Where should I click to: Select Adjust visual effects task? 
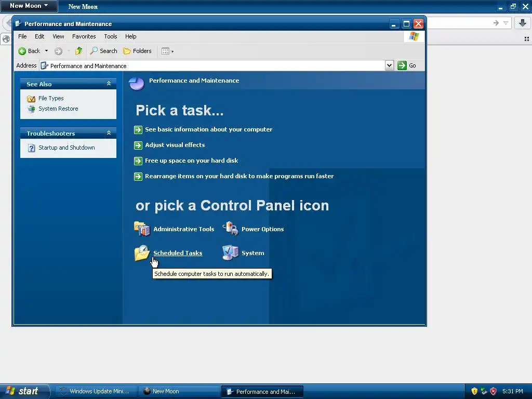pos(175,145)
